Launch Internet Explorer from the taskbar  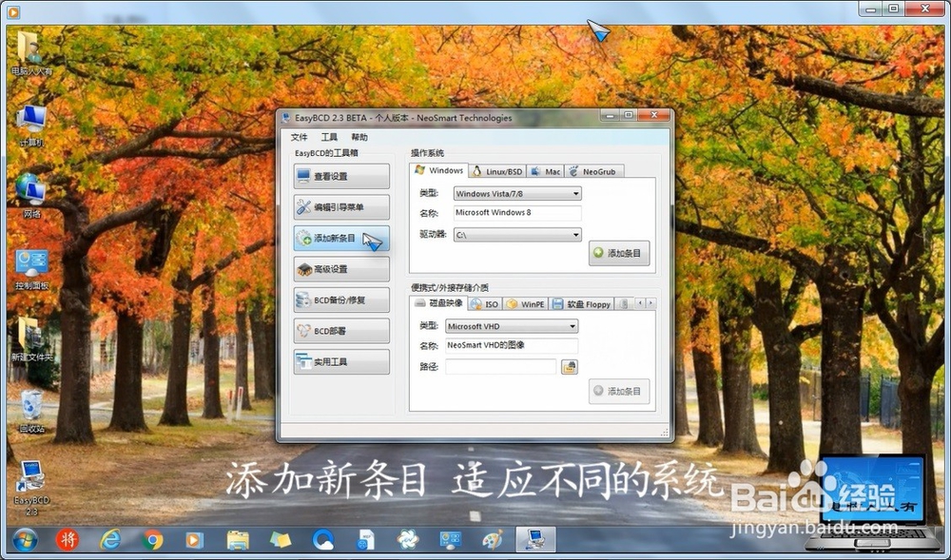coord(110,539)
